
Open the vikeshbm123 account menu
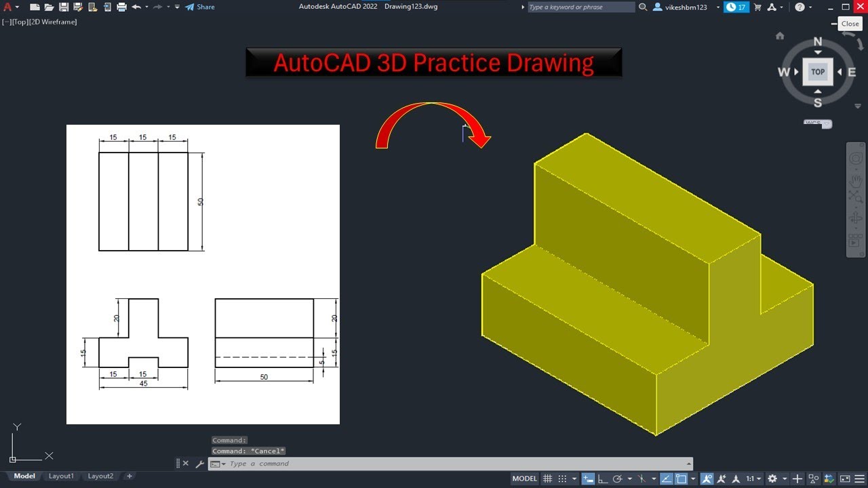686,7
